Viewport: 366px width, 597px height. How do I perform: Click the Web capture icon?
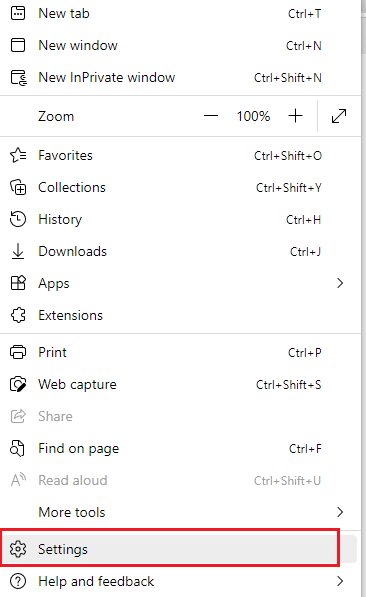[18, 385]
